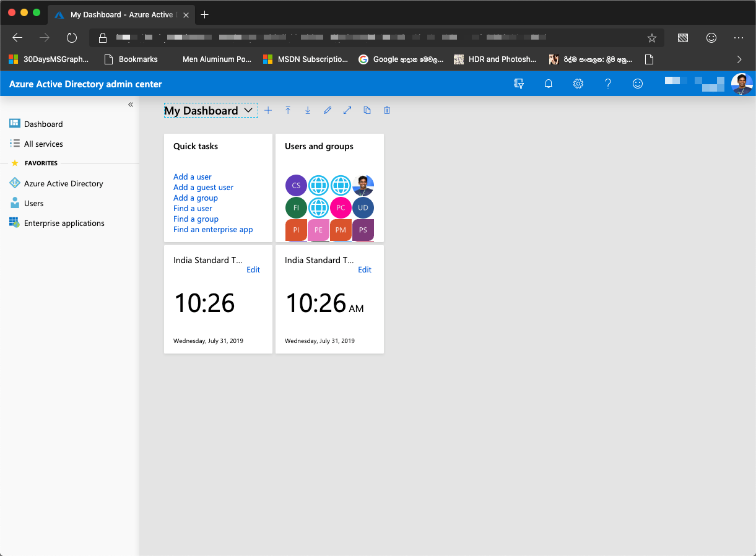This screenshot has width=756, height=556.
Task: Click the lock icon in address bar
Action: pos(103,38)
